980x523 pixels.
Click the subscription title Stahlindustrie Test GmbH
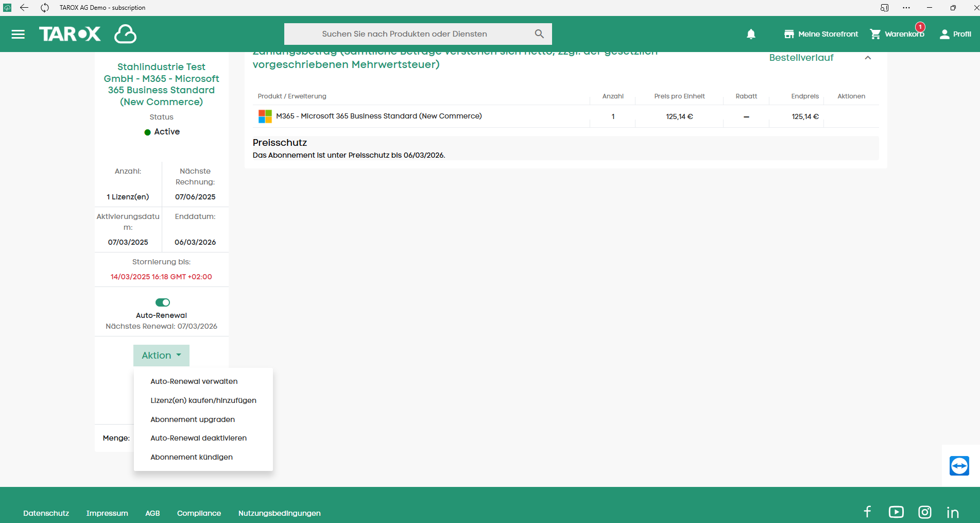tap(162, 84)
